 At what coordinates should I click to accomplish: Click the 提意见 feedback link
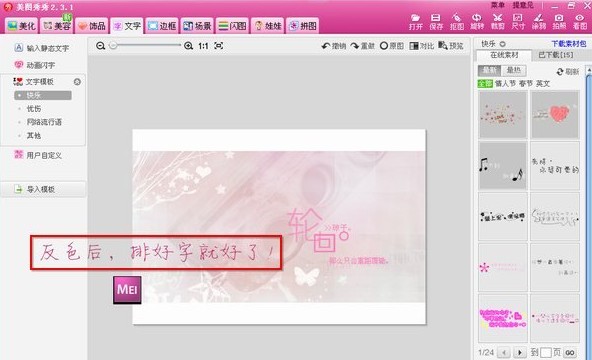point(523,5)
